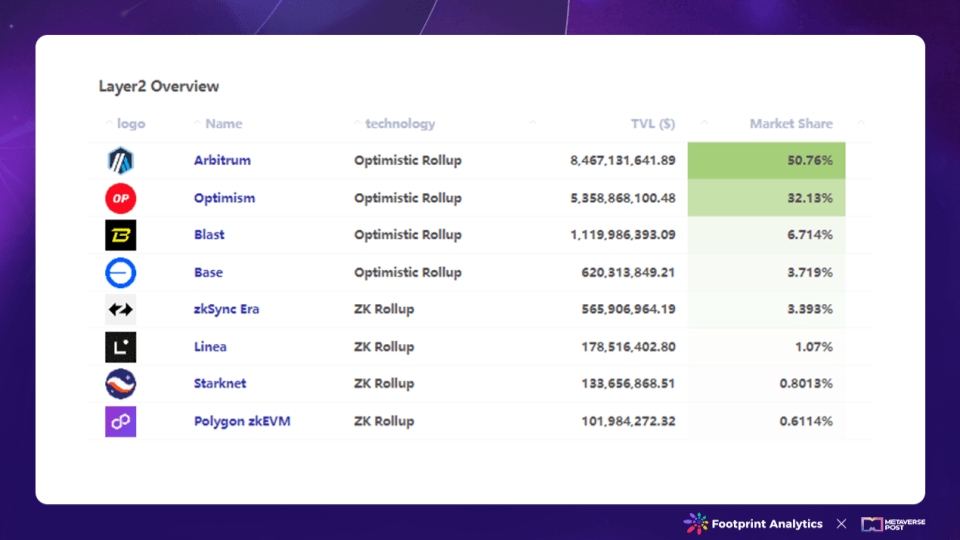
Task: Select Arbitrum's Optimistic Rollup technology cell
Action: (408, 160)
